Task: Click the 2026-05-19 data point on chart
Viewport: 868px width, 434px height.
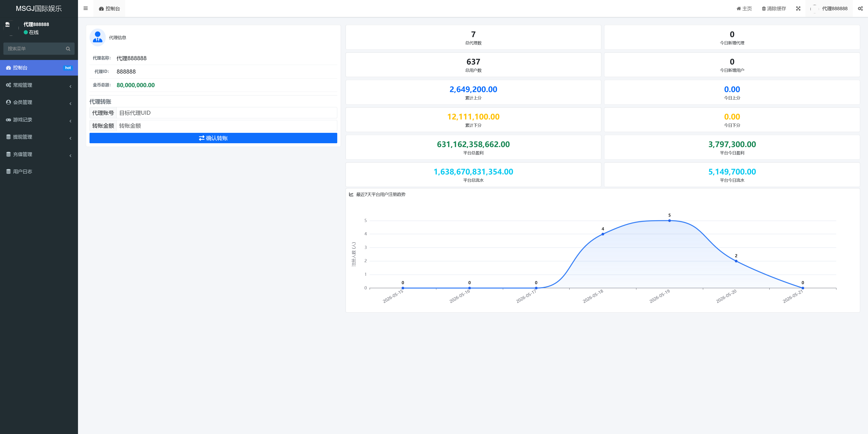Action: click(x=670, y=221)
